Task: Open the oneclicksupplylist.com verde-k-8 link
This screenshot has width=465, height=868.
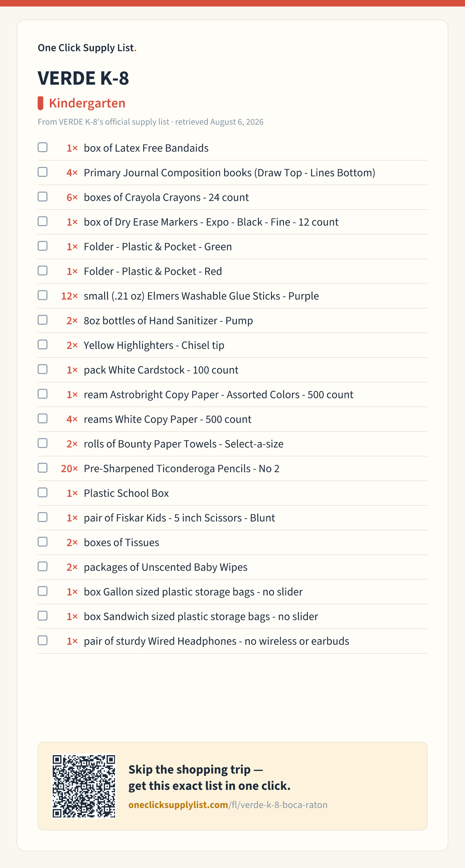Action: click(228, 805)
